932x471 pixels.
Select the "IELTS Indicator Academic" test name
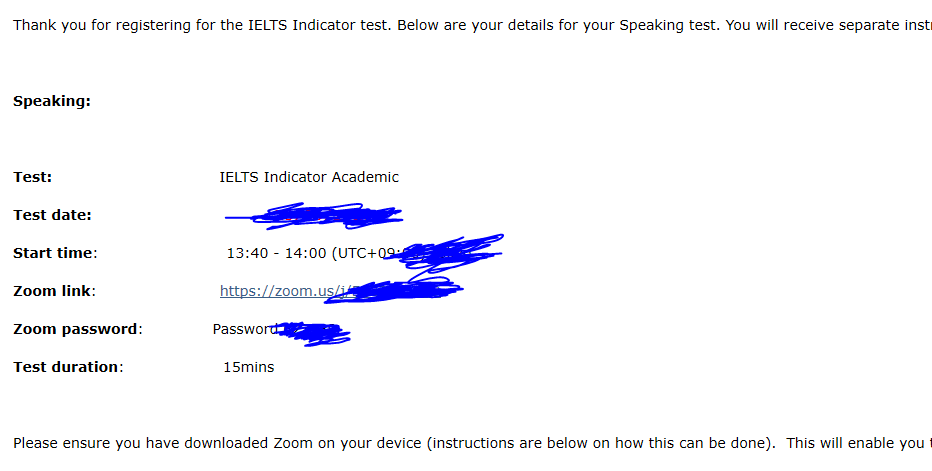pyautogui.click(x=309, y=177)
